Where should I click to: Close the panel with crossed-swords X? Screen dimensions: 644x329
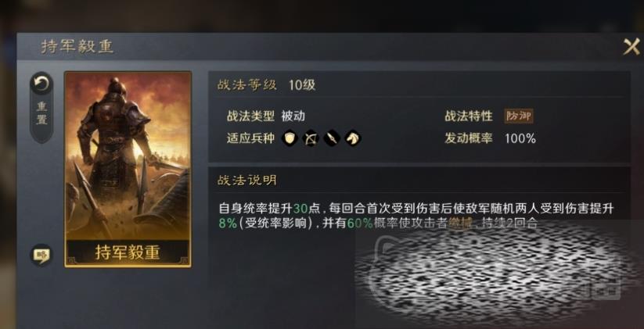(x=631, y=46)
